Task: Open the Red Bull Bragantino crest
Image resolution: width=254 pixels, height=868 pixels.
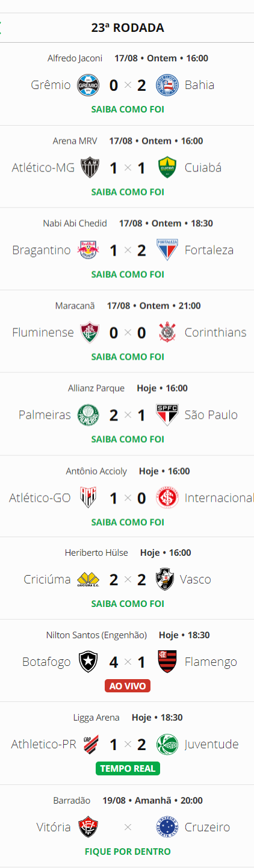Action: [x=88, y=250]
